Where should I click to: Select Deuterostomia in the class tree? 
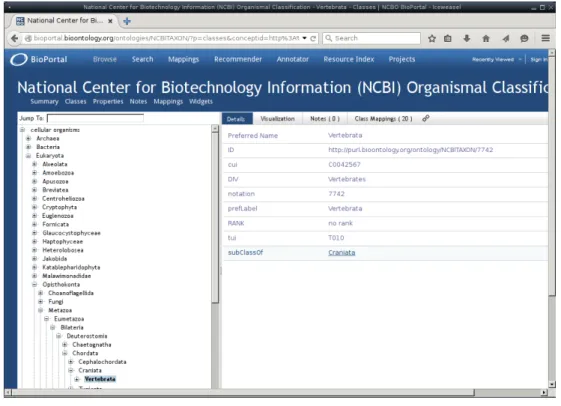pyautogui.click(x=87, y=336)
